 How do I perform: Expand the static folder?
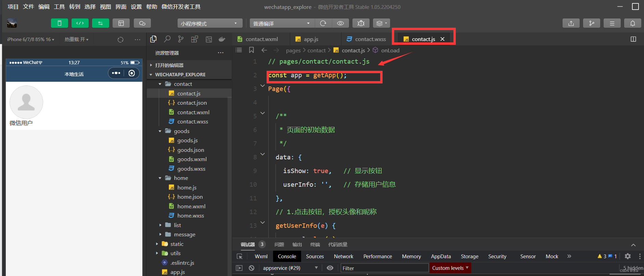click(189, 244)
